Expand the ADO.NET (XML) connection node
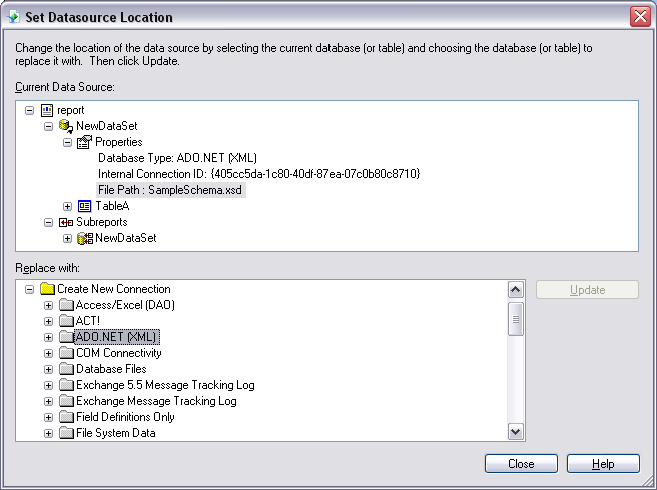Image resolution: width=657 pixels, height=490 pixels. tap(48, 337)
